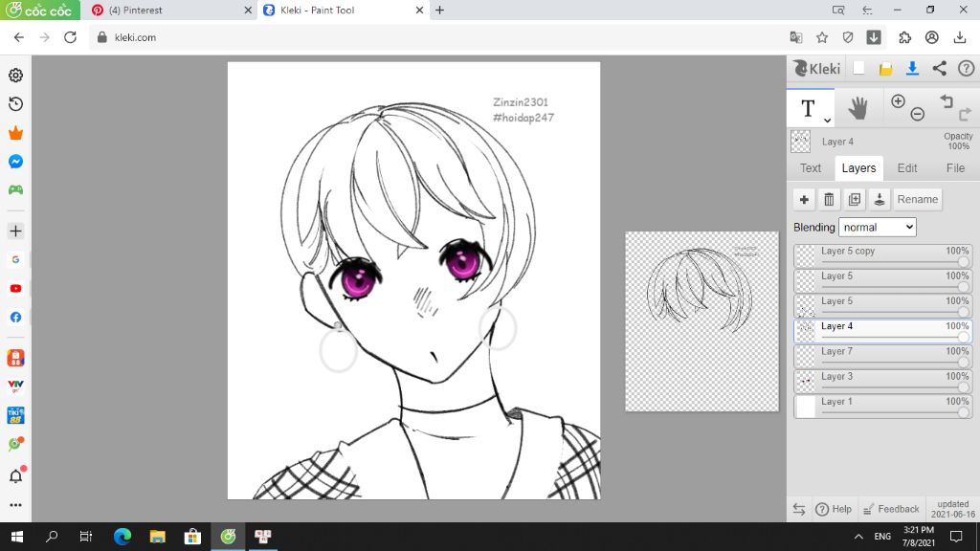Expand the tool chooser arrow under Text tool
The height and width of the screenshot is (551, 980).
click(827, 121)
